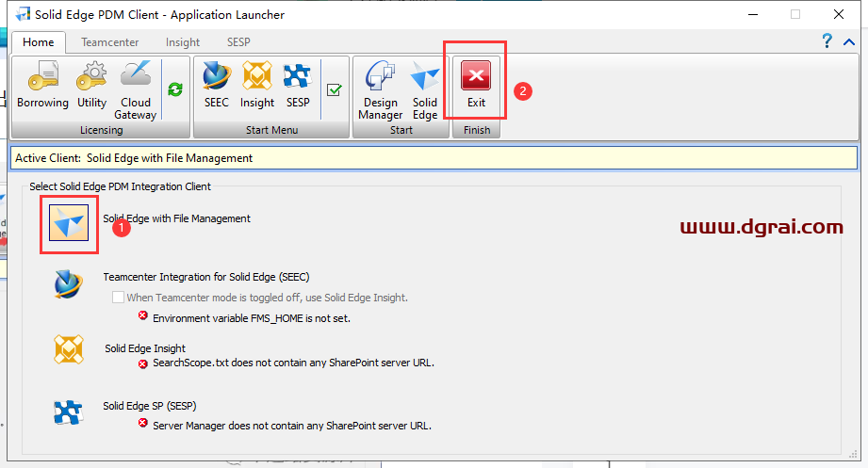Open the Borrowing licensing tool
This screenshot has width=868, height=468.
click(x=42, y=84)
